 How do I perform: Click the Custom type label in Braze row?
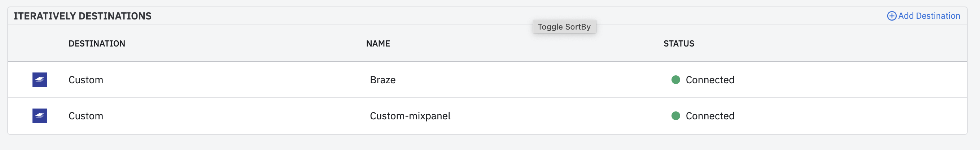pos(86,80)
